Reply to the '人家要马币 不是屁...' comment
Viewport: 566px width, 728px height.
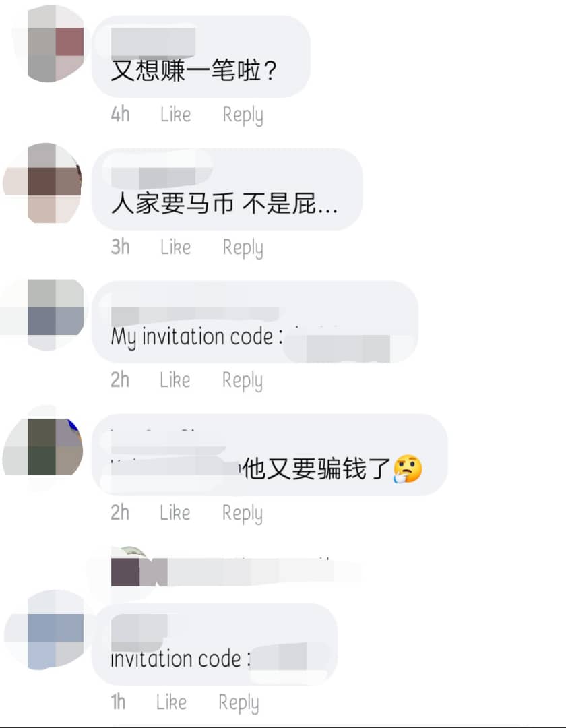pyautogui.click(x=243, y=248)
